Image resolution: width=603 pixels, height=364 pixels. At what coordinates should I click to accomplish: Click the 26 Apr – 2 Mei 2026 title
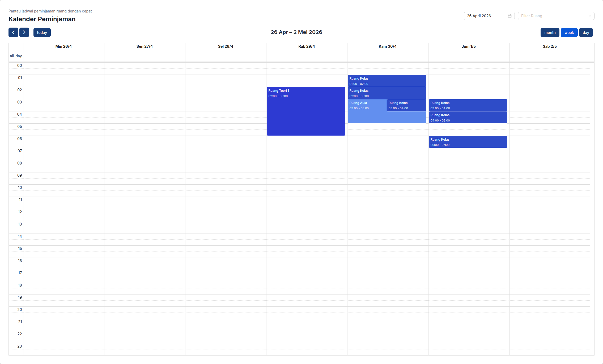point(296,32)
